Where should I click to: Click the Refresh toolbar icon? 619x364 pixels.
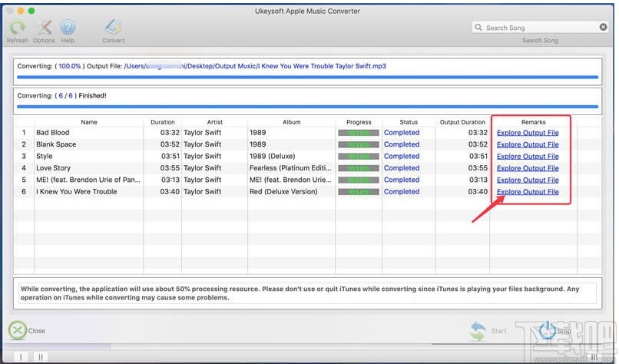(18, 27)
